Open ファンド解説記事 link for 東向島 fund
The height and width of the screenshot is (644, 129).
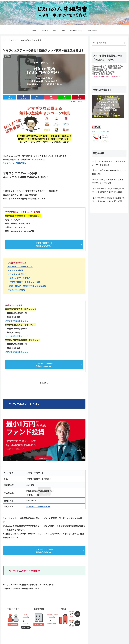pos(17,321)
